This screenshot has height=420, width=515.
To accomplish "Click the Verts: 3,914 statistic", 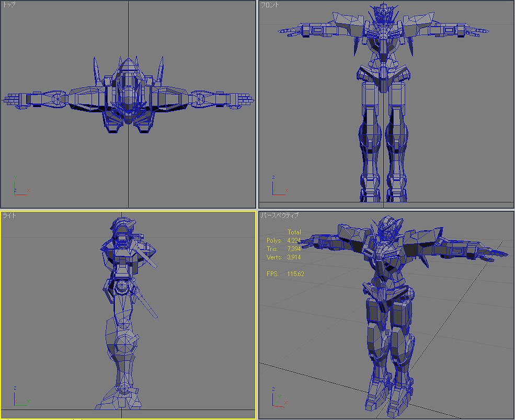I will point(284,257).
